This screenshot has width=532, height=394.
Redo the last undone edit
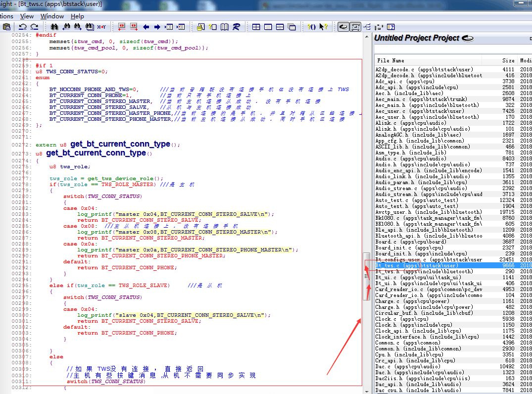tap(34, 27)
